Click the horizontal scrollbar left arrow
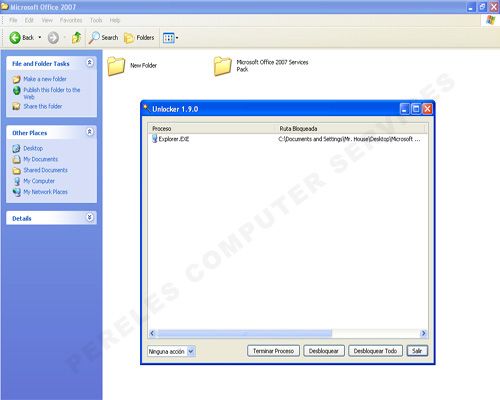This screenshot has width=500, height=400. coord(152,333)
